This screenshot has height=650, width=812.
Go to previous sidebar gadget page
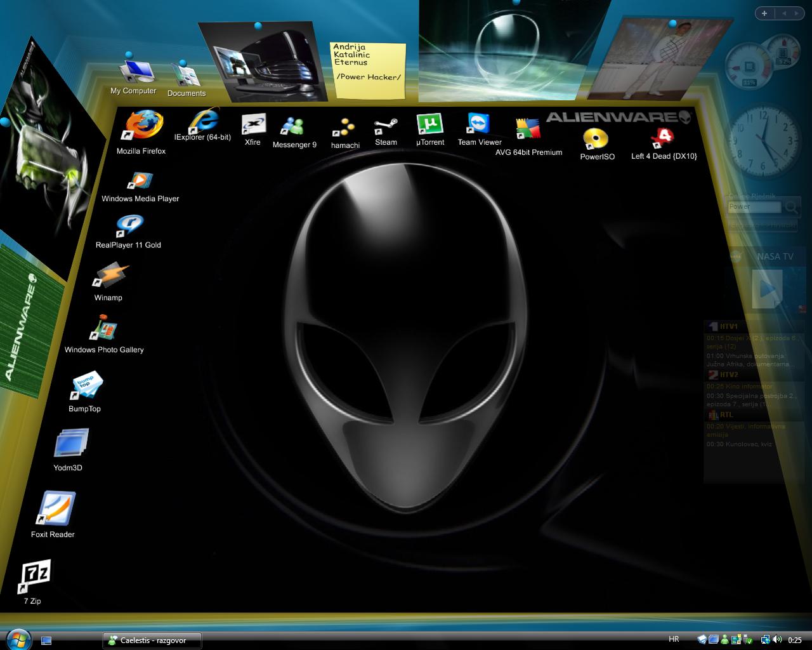[784, 13]
